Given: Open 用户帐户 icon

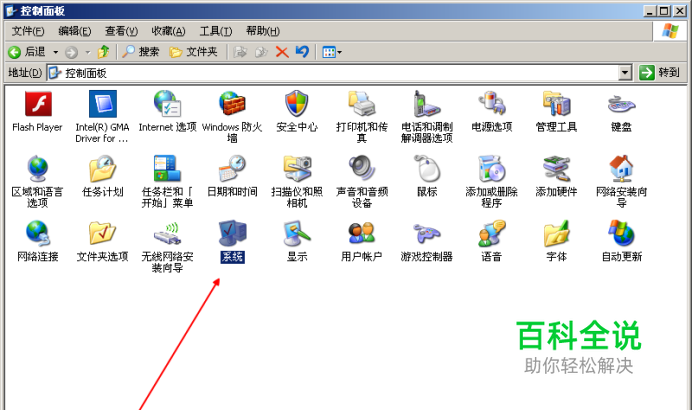Looking at the screenshot, I should tap(361, 233).
